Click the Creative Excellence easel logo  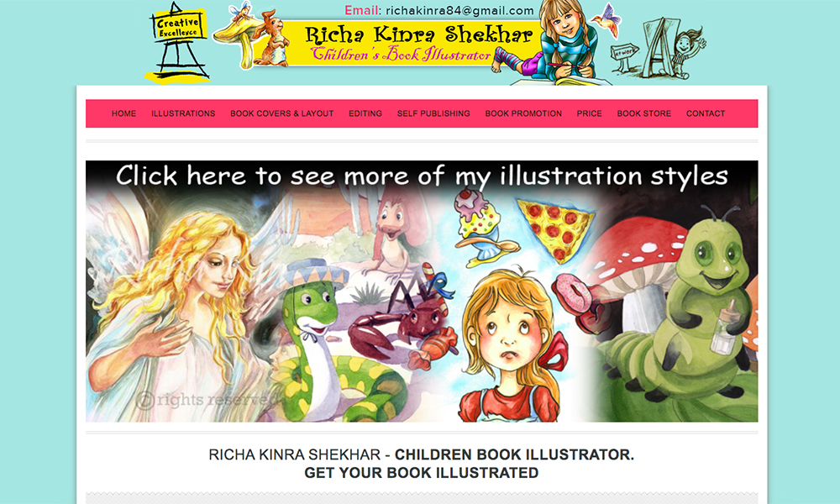178,43
